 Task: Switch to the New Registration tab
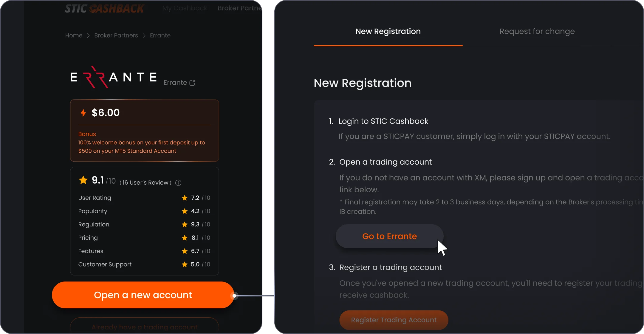388,31
